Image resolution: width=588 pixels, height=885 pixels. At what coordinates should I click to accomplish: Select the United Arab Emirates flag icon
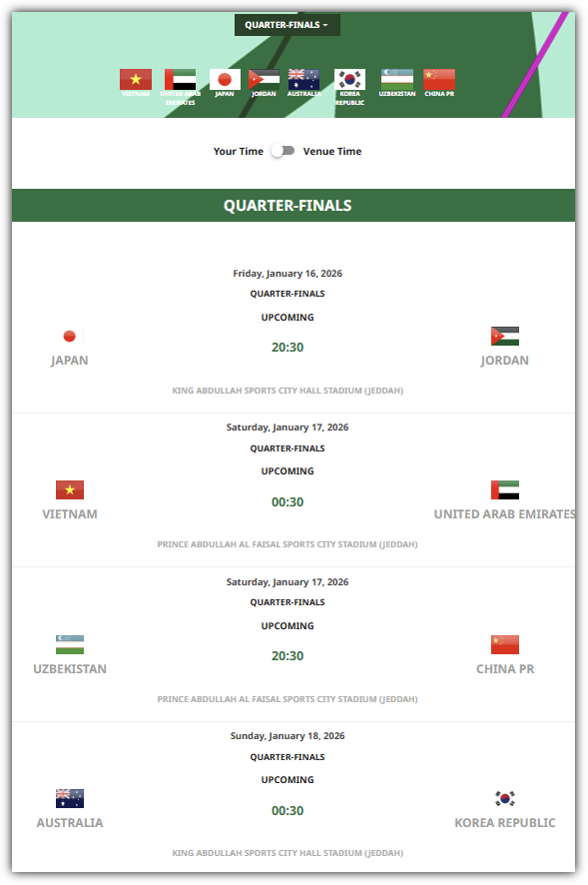click(180, 78)
